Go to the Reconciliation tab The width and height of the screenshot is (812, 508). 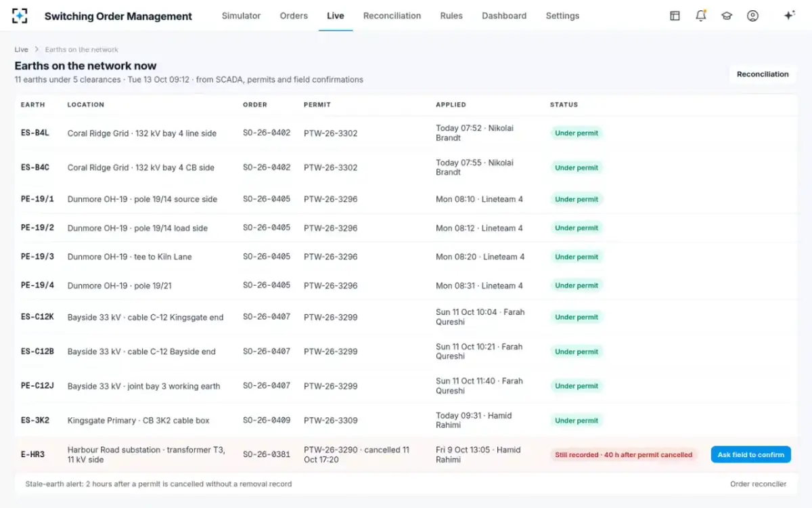point(392,16)
